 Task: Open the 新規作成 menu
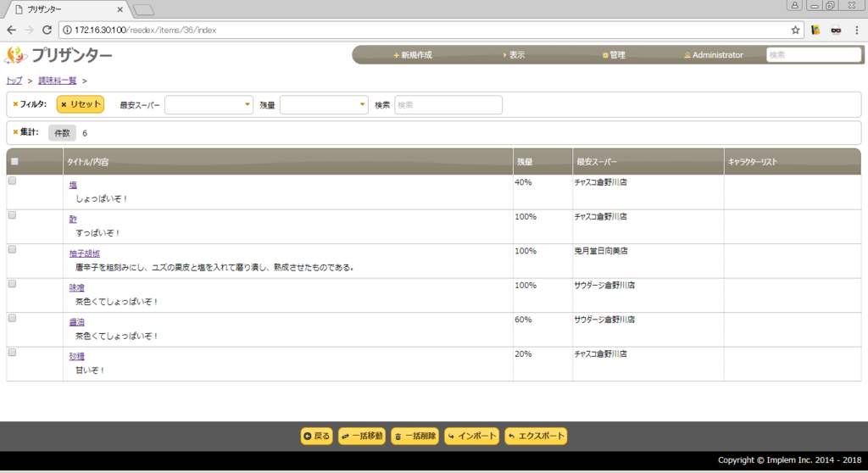(x=413, y=55)
